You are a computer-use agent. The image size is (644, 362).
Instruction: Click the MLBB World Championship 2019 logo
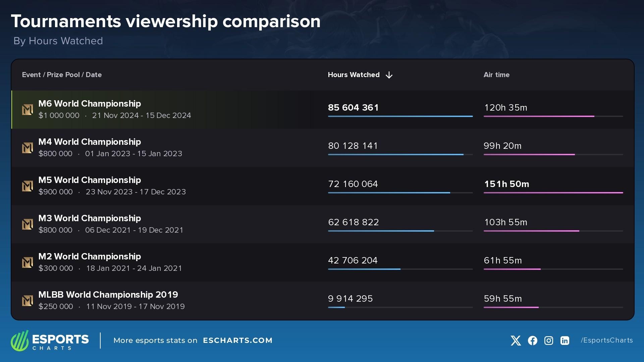coord(28,301)
